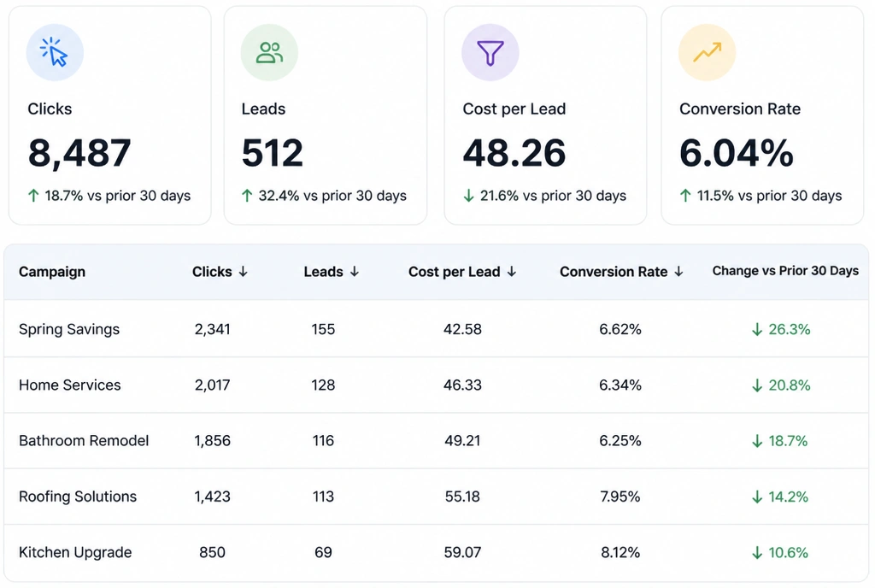
Task: Select the 2,017 clicks cell
Action: tap(212, 385)
